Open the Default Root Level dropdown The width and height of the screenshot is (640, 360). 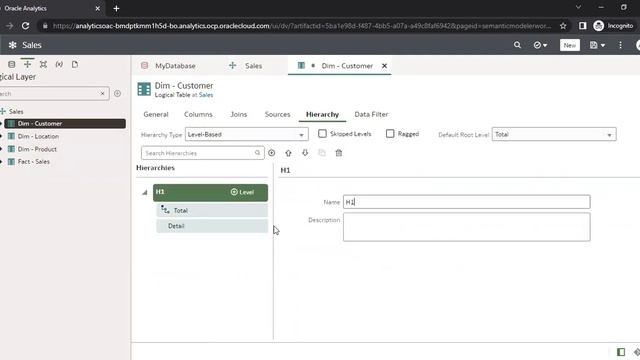pyautogui.click(x=554, y=134)
